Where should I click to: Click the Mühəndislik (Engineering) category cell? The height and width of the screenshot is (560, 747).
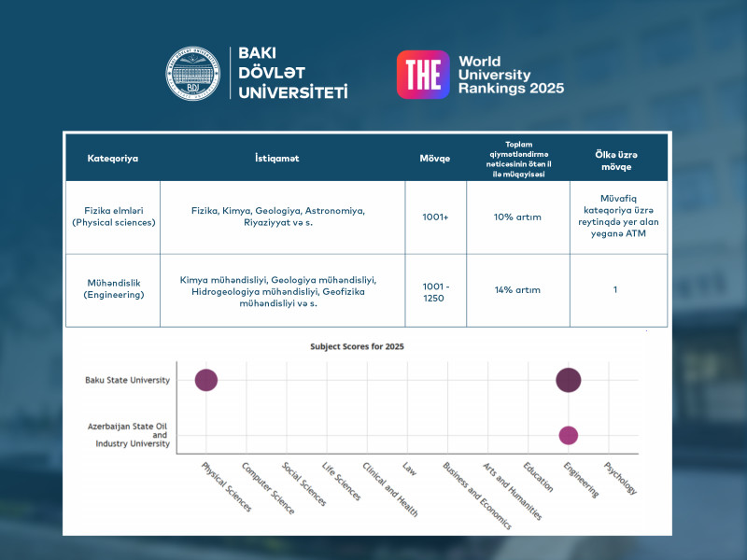(x=113, y=289)
